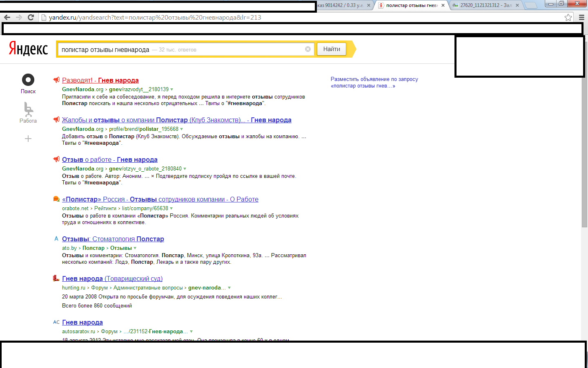Open Отзывы: Стоматология Полстар link

pyautogui.click(x=113, y=239)
